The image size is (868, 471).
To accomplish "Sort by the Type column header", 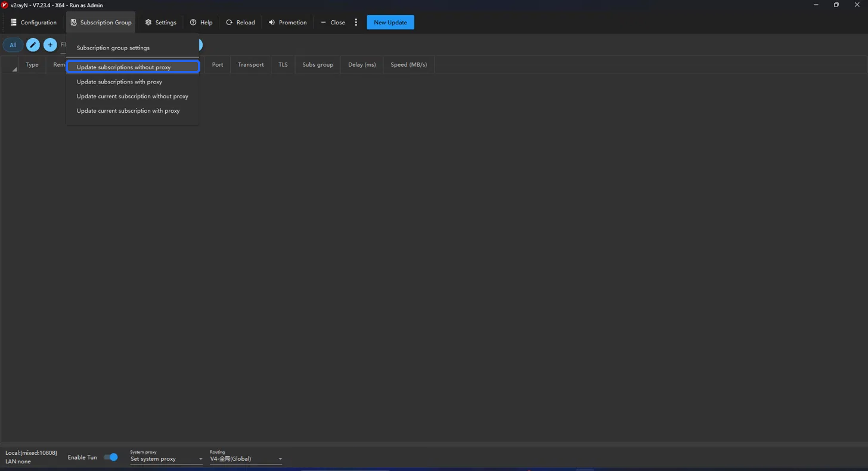I will [x=32, y=64].
